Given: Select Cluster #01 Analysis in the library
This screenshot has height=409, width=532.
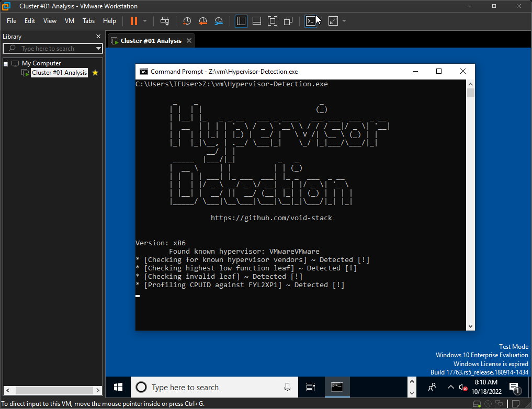Looking at the screenshot, I should tap(59, 73).
